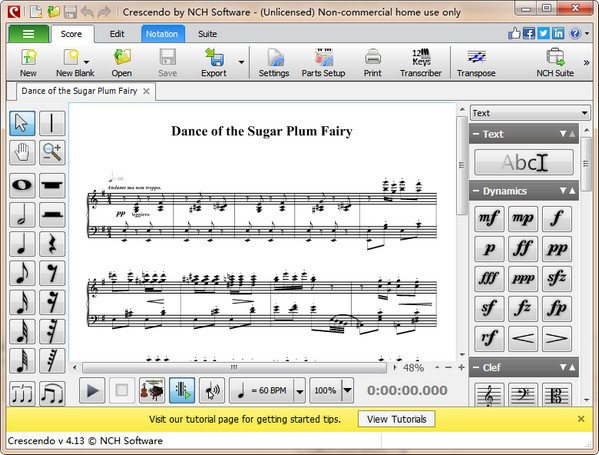The image size is (599, 455).
Task: Show more toolbar items chevron
Action: pos(586,62)
